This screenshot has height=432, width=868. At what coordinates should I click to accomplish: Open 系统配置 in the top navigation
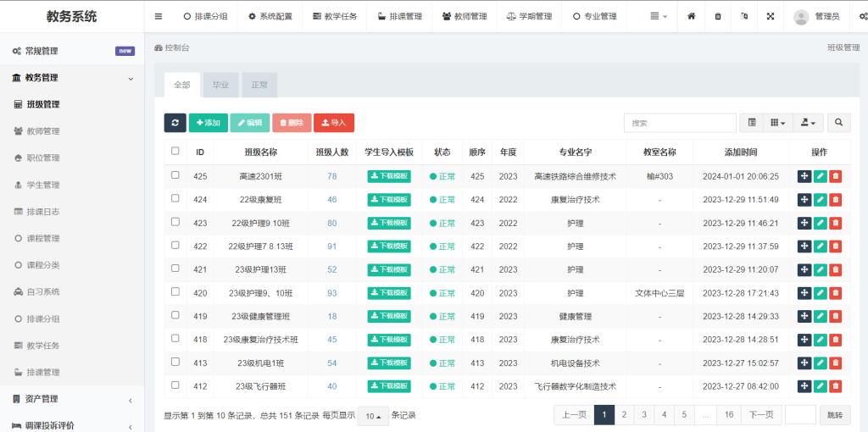pos(270,17)
